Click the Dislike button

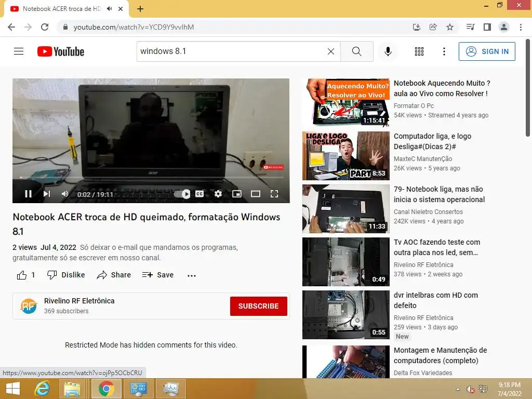click(x=66, y=275)
